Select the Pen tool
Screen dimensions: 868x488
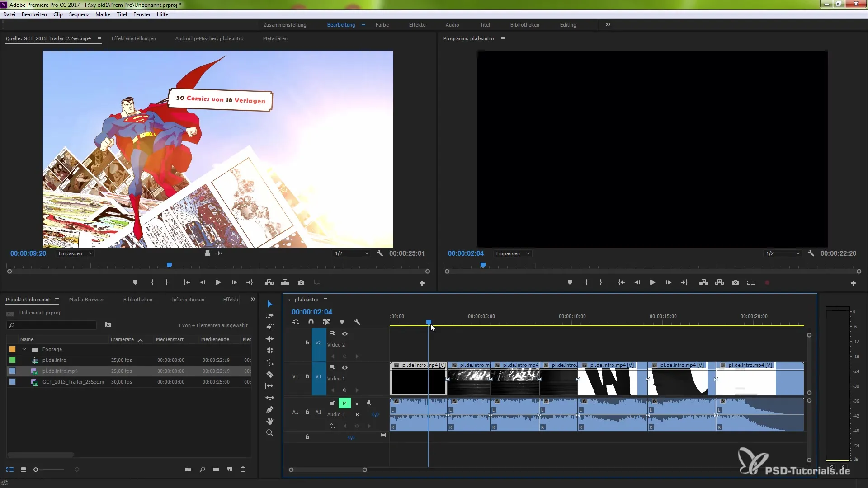270,409
